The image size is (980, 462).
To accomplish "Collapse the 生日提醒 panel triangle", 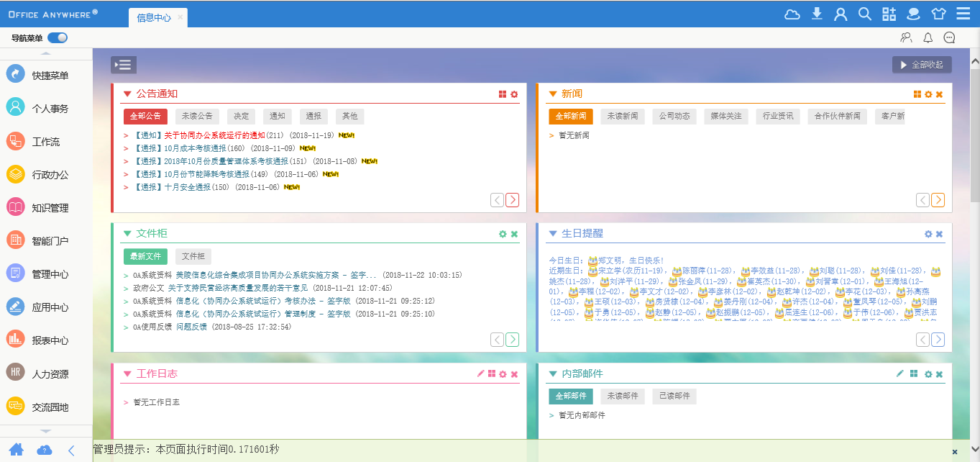I will tap(552, 233).
